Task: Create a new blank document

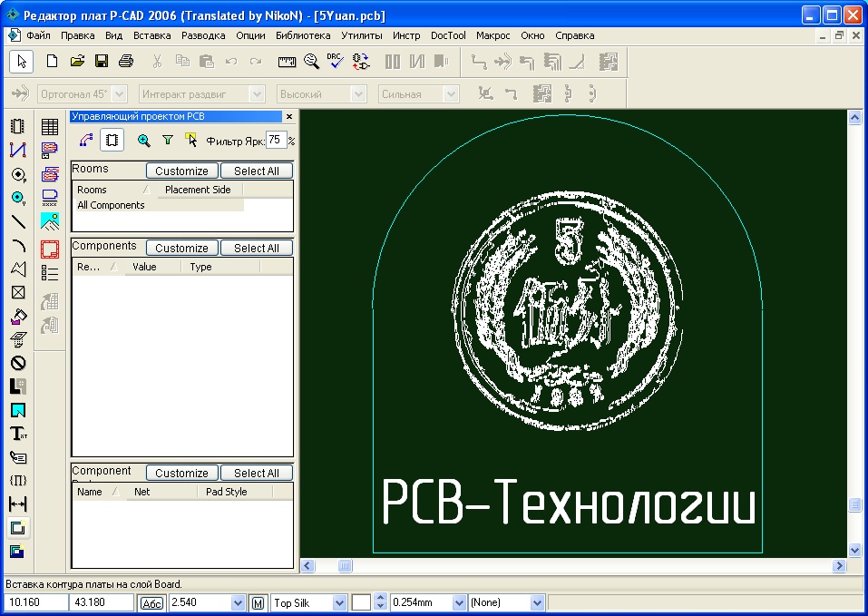Action: tap(52, 61)
